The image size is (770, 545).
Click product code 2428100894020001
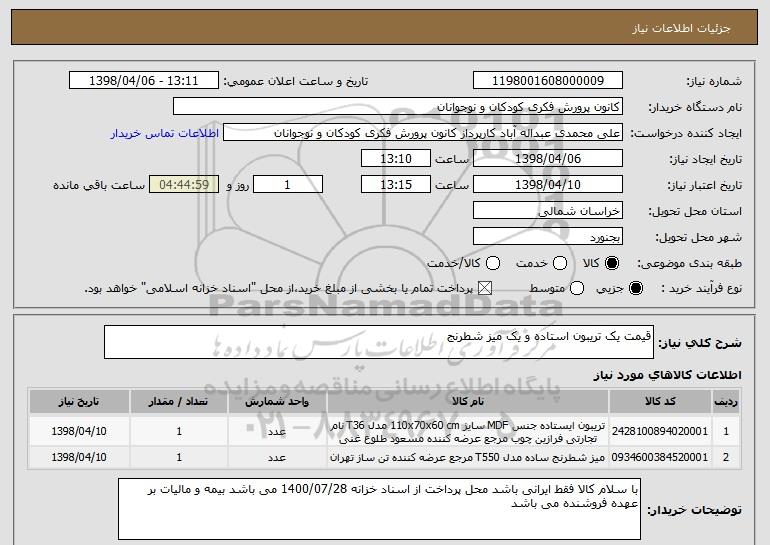pos(660,431)
